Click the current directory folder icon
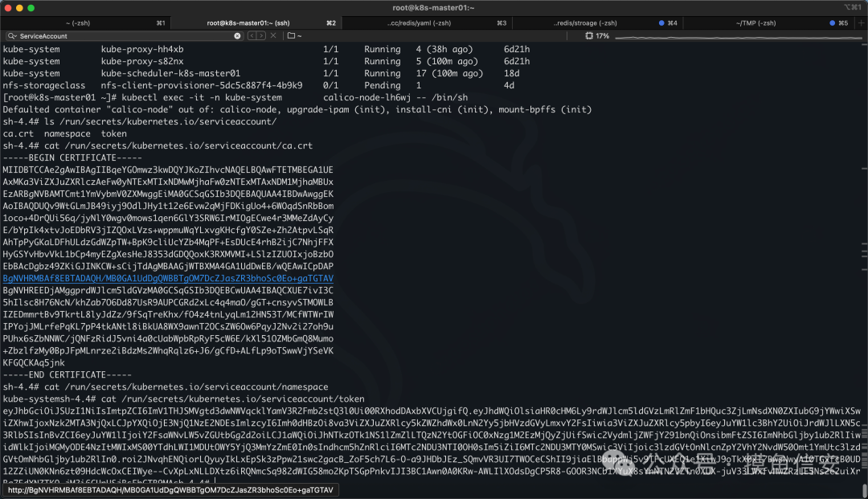868x499 pixels. click(x=291, y=36)
